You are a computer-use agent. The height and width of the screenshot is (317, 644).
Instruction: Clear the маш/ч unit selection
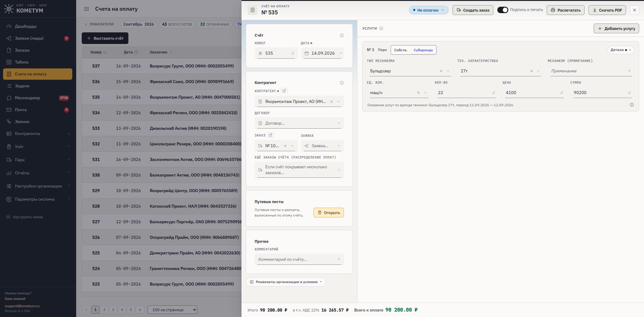click(418, 93)
